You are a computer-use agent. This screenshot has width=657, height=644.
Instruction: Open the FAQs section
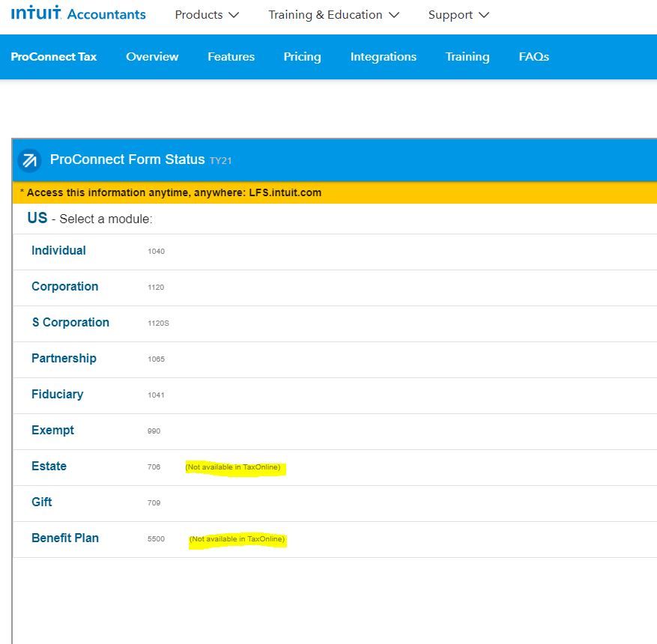(x=533, y=57)
